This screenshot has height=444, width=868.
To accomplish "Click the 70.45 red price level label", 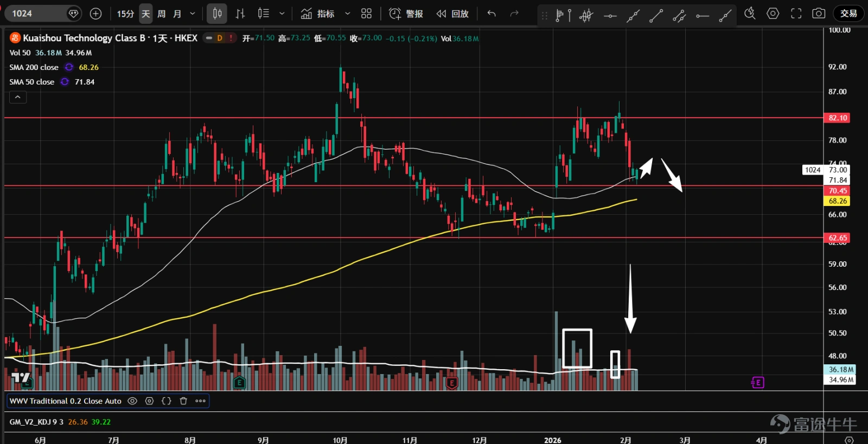I will 837,191.
